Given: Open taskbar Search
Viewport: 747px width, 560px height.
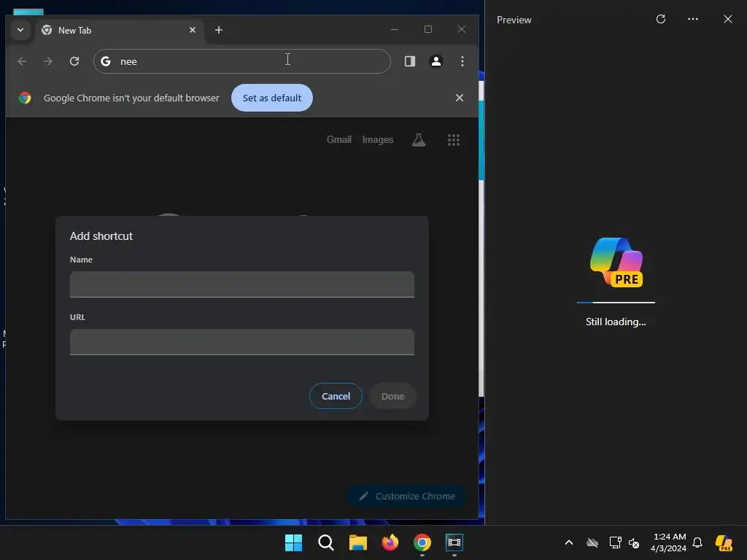Looking at the screenshot, I should (x=326, y=542).
